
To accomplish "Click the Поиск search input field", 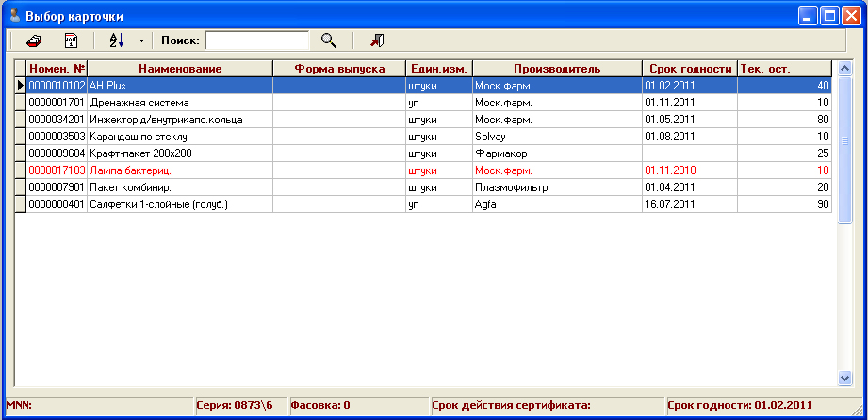I will click(x=257, y=40).
